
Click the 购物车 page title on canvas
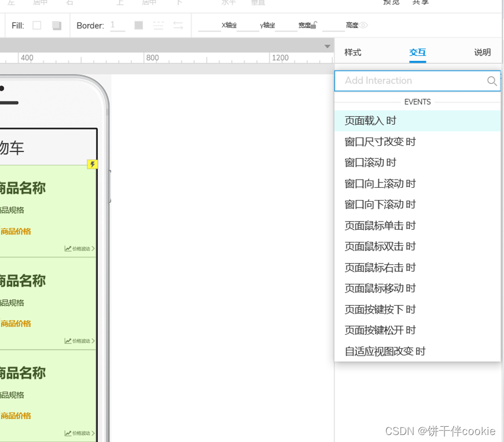point(12,148)
